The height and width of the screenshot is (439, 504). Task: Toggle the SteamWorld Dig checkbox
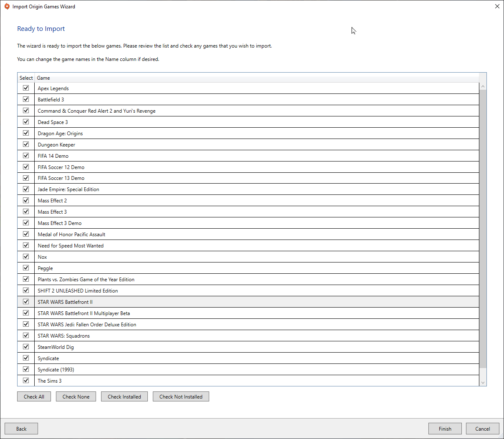(x=26, y=347)
